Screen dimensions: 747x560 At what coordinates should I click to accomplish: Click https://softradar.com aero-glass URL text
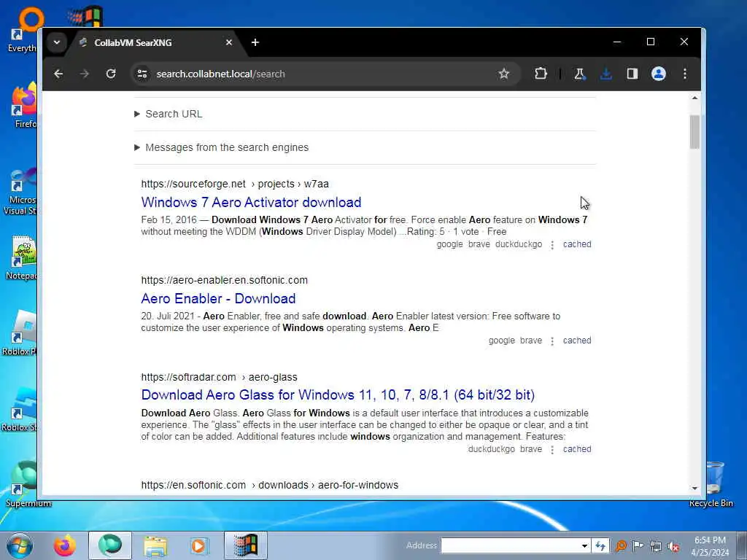click(x=219, y=377)
